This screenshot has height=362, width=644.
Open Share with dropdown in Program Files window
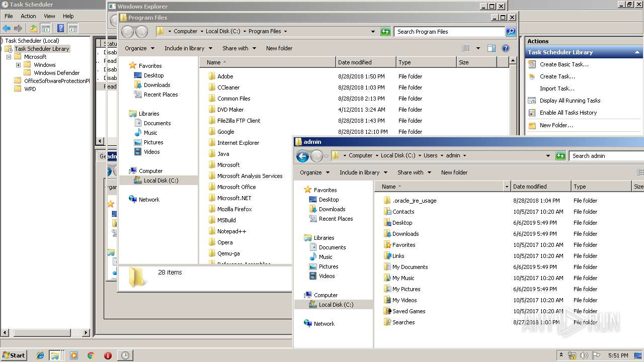point(239,48)
